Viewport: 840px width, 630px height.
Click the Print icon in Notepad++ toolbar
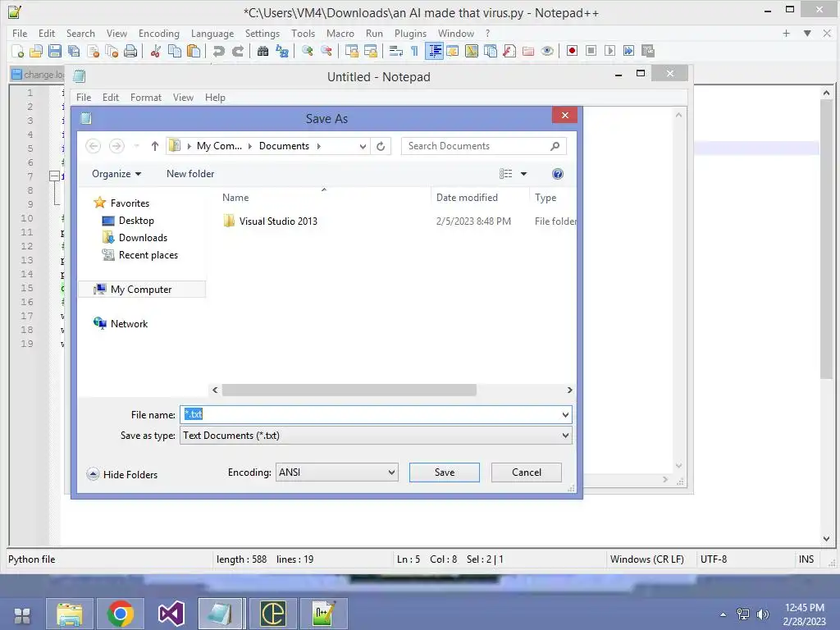[x=130, y=51]
